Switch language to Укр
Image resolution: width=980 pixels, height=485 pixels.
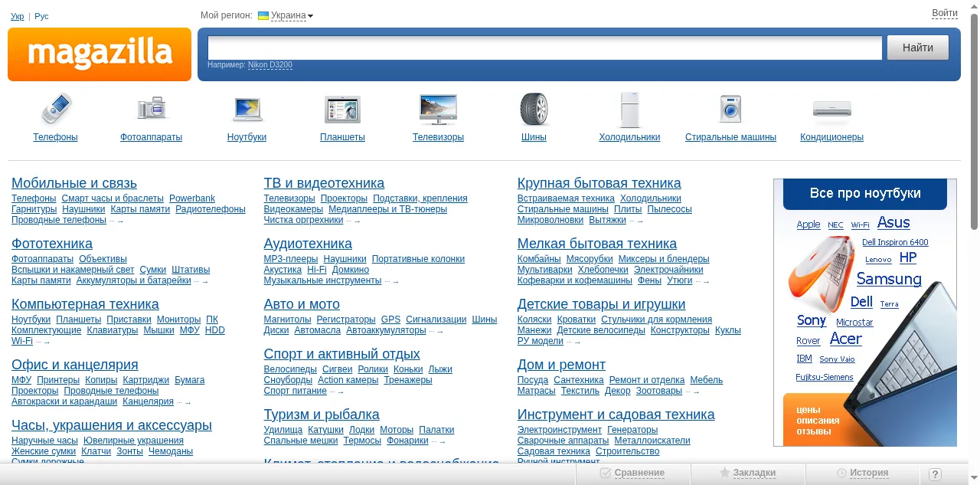point(17,16)
